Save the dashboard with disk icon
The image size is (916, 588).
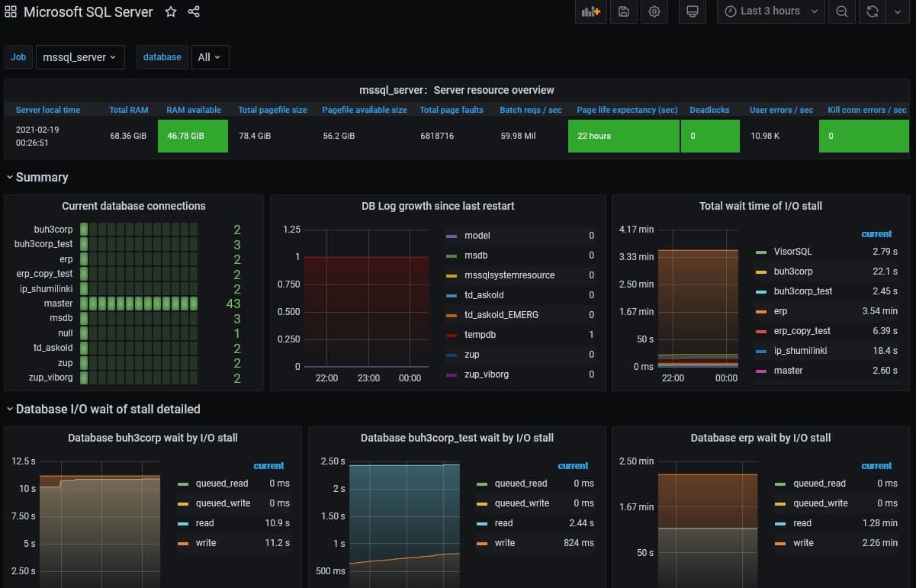pyautogui.click(x=624, y=11)
